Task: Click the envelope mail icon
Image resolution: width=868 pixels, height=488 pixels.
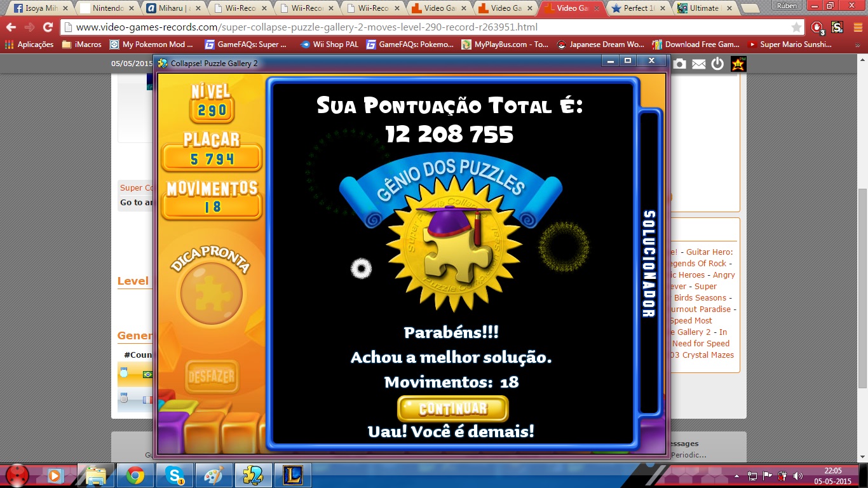Action: (x=698, y=64)
